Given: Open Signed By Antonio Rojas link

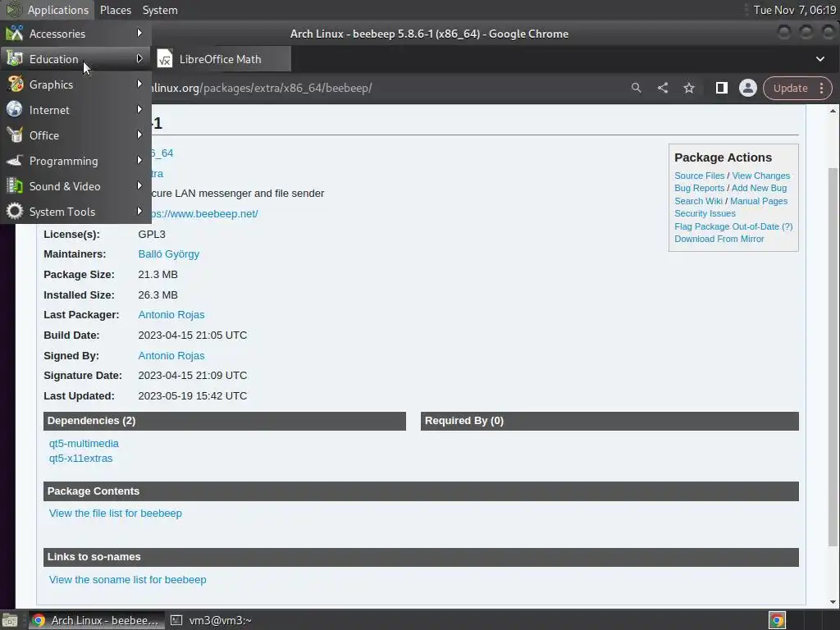Looking at the screenshot, I should (171, 355).
